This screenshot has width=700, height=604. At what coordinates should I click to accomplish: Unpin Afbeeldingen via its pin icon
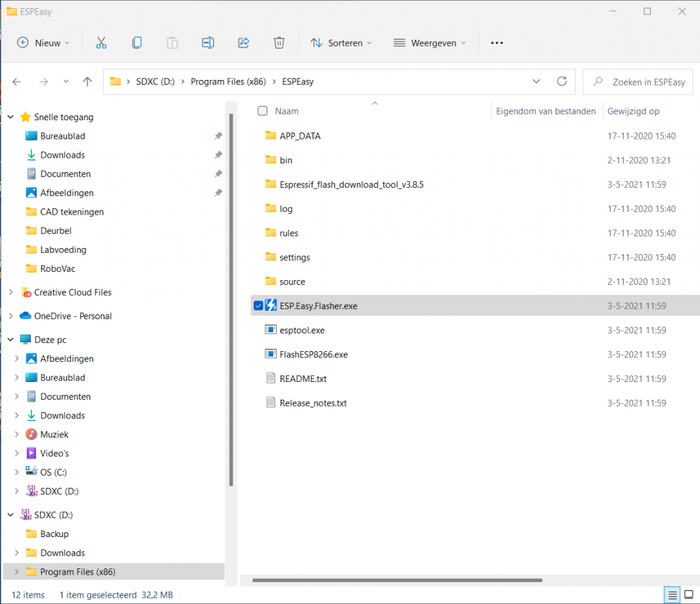[218, 193]
